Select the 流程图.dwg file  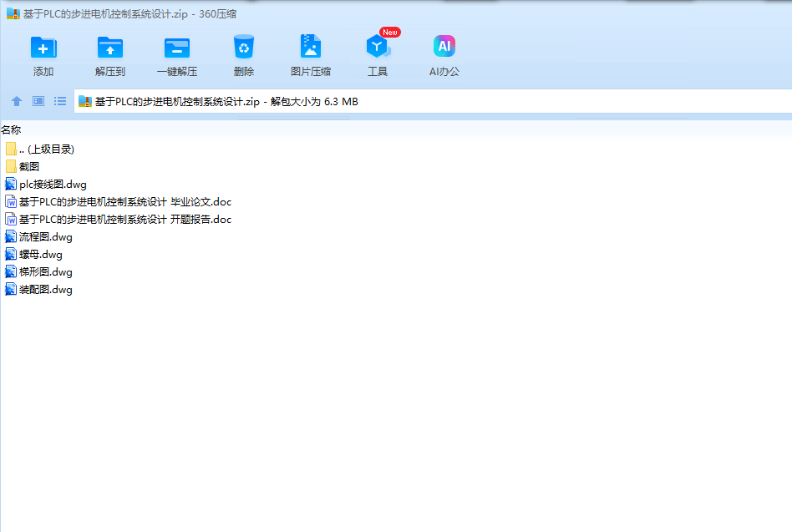pos(39,236)
